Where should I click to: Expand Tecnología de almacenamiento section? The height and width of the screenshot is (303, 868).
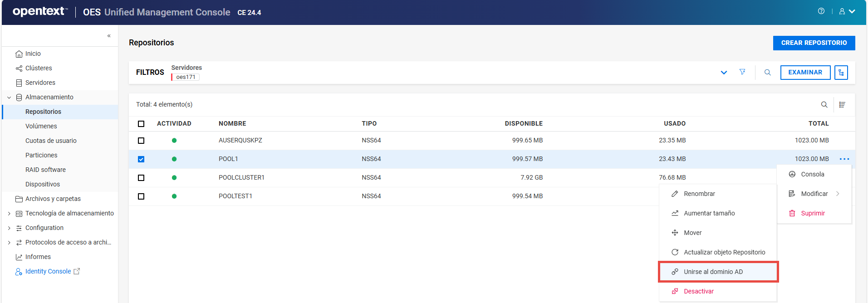(9, 214)
